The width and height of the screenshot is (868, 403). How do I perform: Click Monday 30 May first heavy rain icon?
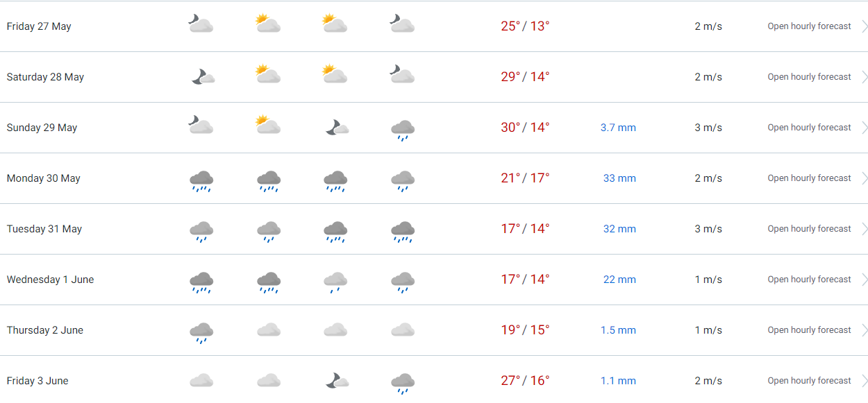(201, 180)
